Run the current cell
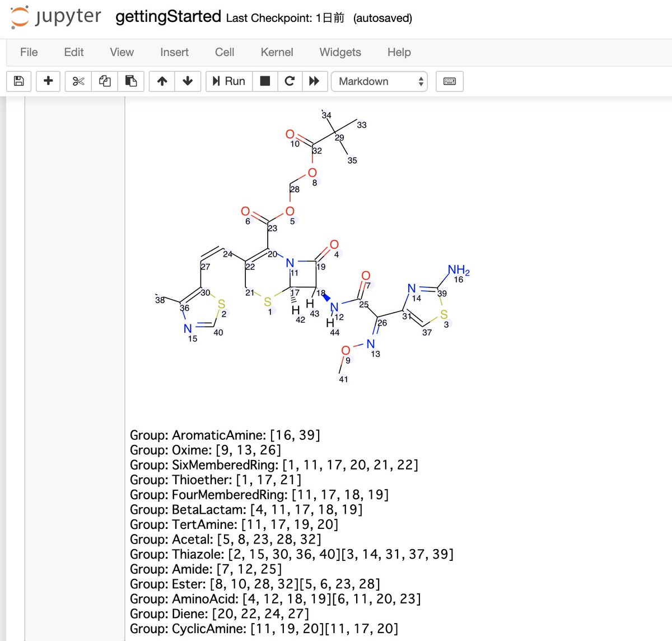Image resolution: width=672 pixels, height=641 pixels. click(228, 81)
